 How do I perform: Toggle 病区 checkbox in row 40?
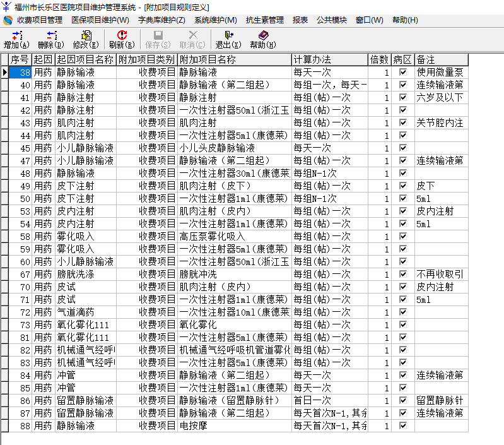pos(402,85)
